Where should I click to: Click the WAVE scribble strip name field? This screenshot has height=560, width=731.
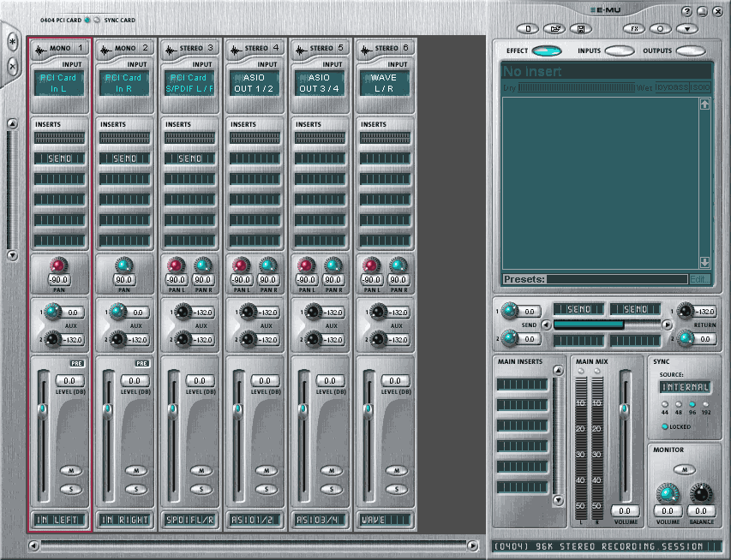[385, 520]
